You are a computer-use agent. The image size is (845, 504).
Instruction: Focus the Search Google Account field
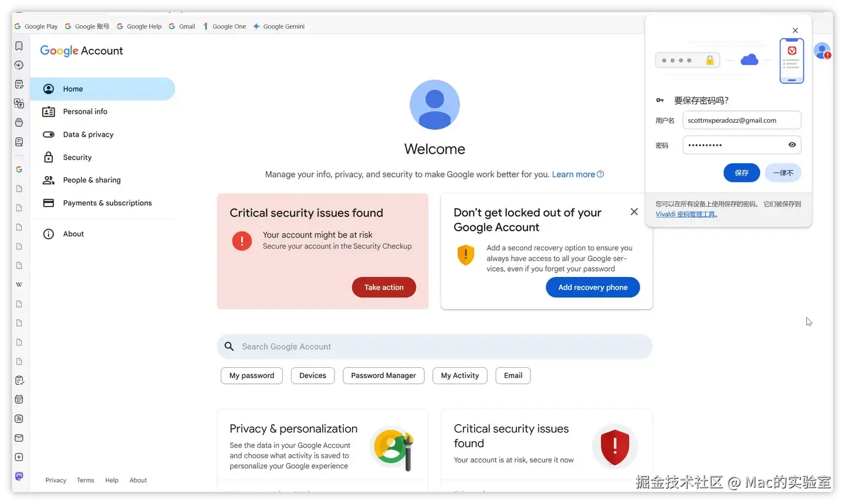pyautogui.click(x=435, y=347)
